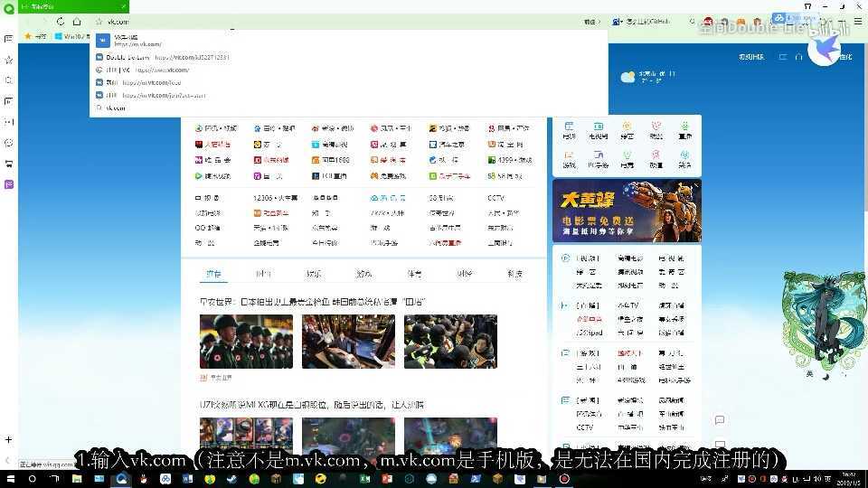
Task: Open the CCTV link in site grid
Action: [x=496, y=198]
